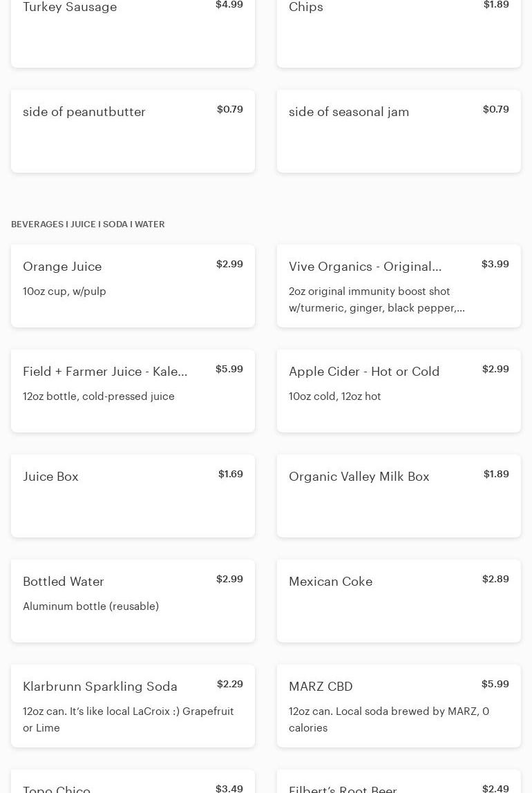Screen dimensions: 532x793
Task: Open the Bottled Water item card
Action: 133,600
